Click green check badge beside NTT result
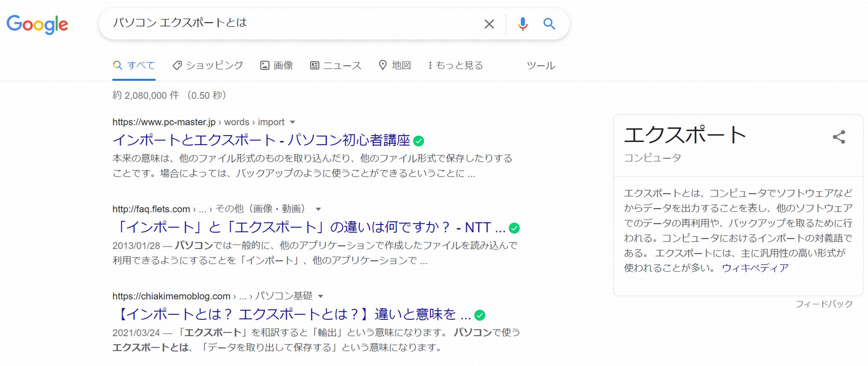The image size is (868, 366). click(514, 228)
